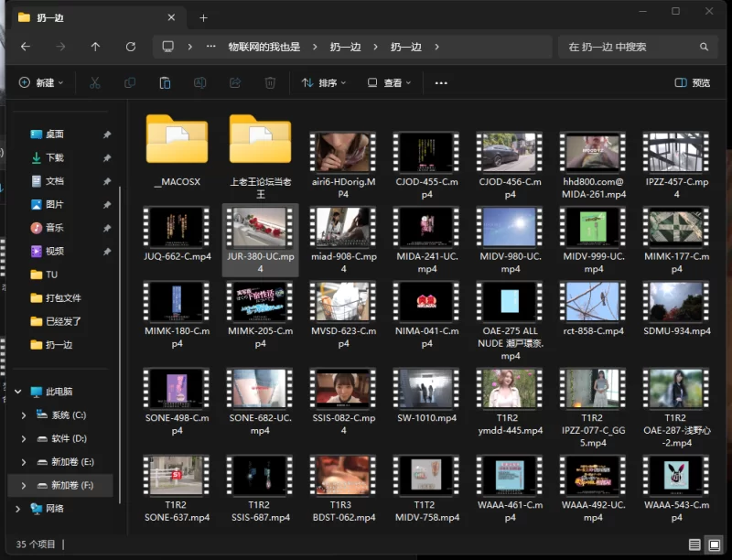Collapse the 此电脑 tree node
This screenshot has width=732, height=560.
(17, 392)
